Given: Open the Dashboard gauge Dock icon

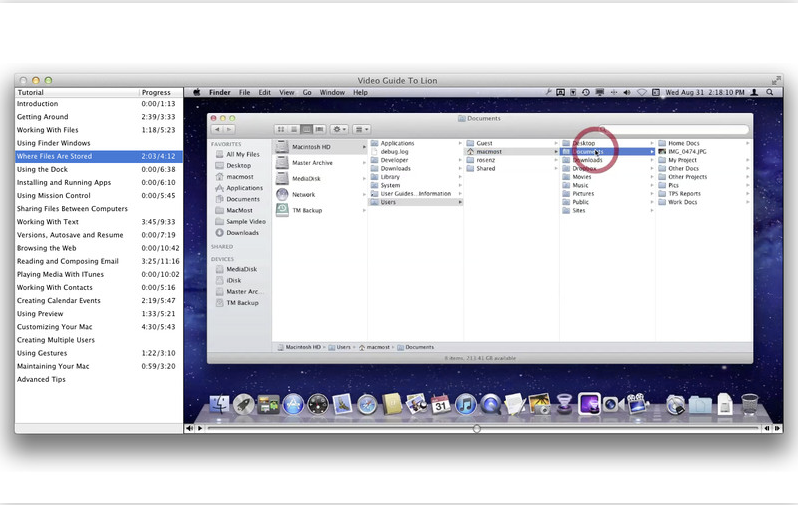Looking at the screenshot, I should pos(318,405).
